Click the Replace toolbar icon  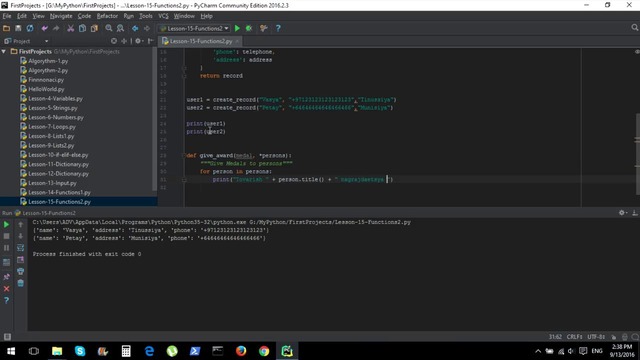click(120, 28)
